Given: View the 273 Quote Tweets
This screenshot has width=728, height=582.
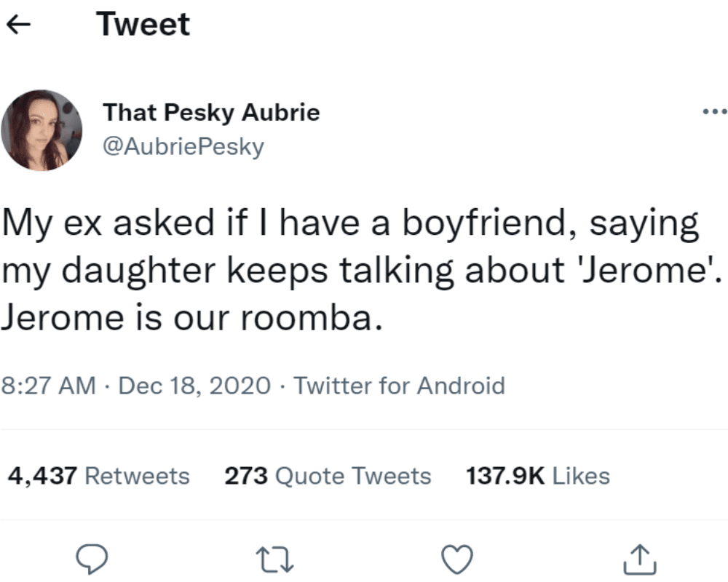Looking at the screenshot, I should tap(328, 476).
